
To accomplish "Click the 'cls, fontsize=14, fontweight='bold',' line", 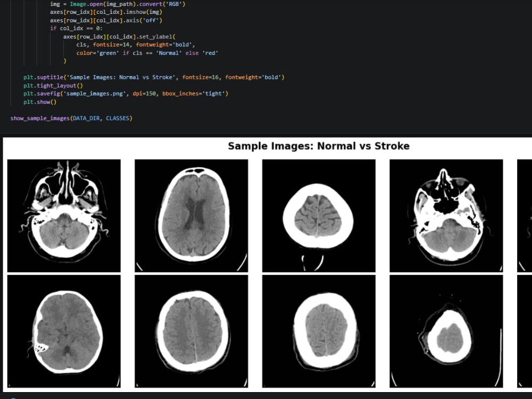I will 136,45.
